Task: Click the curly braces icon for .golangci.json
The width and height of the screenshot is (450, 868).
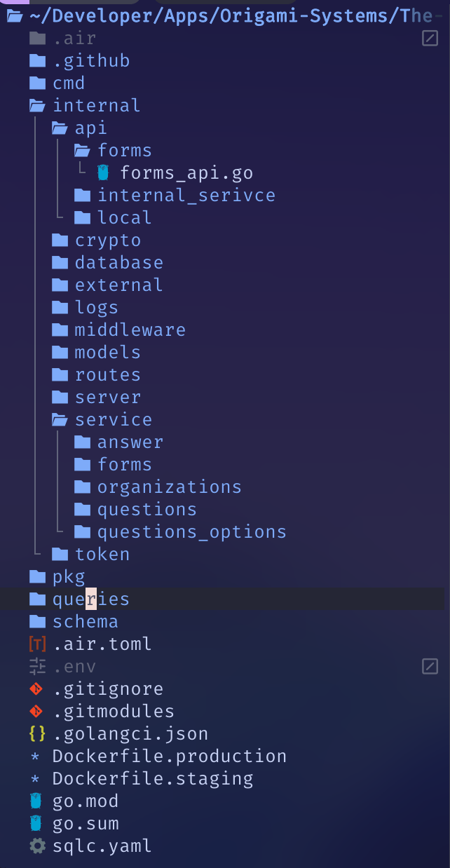Action: coord(37,733)
